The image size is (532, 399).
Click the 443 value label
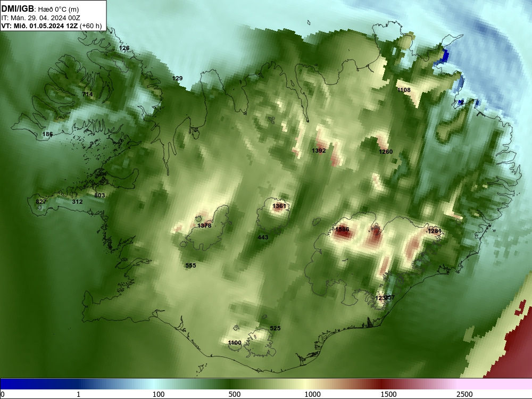(x=263, y=237)
